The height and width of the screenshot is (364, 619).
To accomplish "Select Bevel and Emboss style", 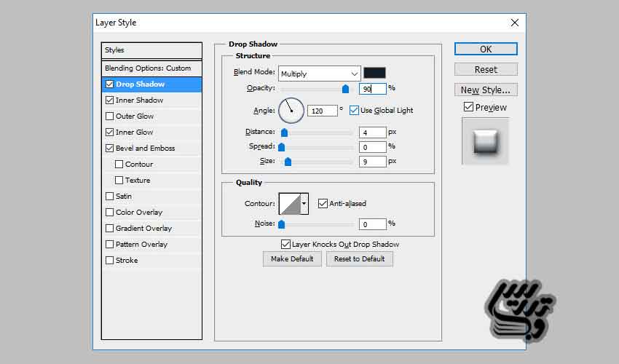I will [145, 149].
